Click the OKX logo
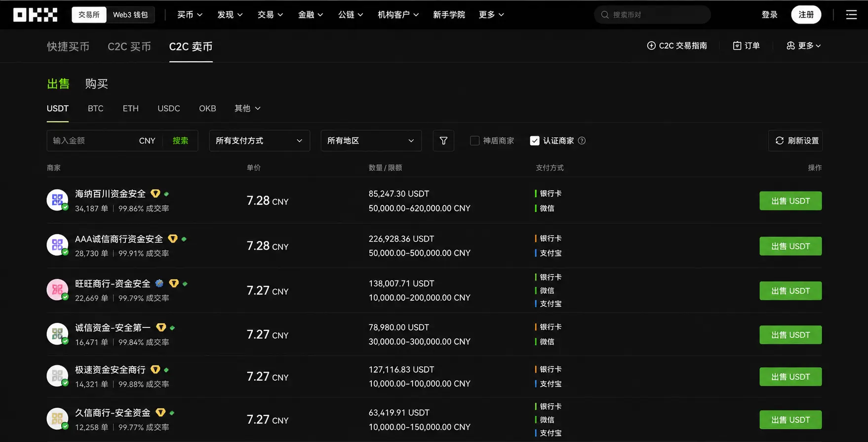This screenshot has width=868, height=442. [35, 15]
